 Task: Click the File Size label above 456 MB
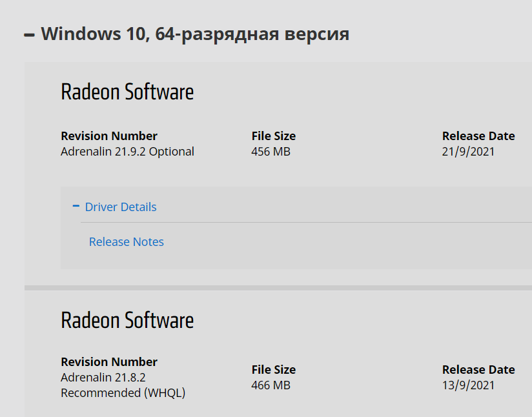(x=274, y=136)
